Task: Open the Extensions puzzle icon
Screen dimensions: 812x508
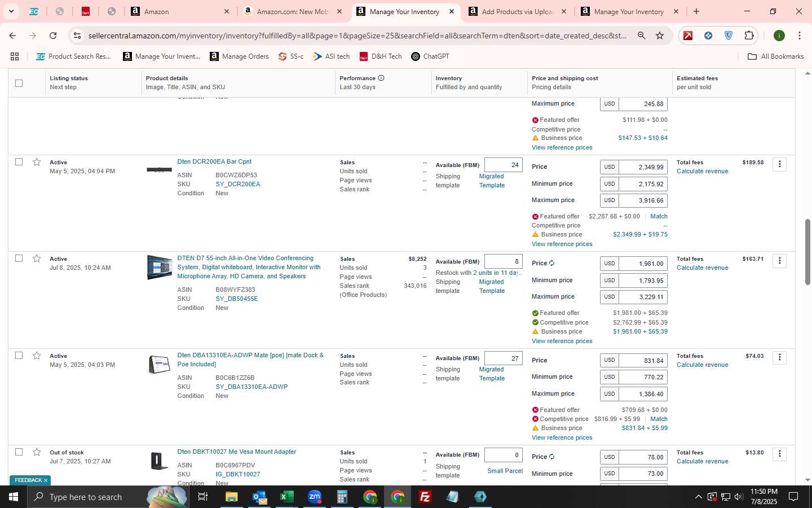Action: coord(749,36)
